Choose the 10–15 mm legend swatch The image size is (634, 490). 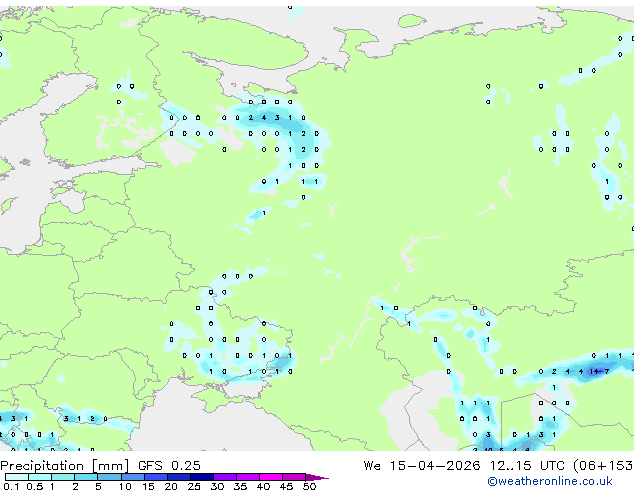[x=132, y=477]
